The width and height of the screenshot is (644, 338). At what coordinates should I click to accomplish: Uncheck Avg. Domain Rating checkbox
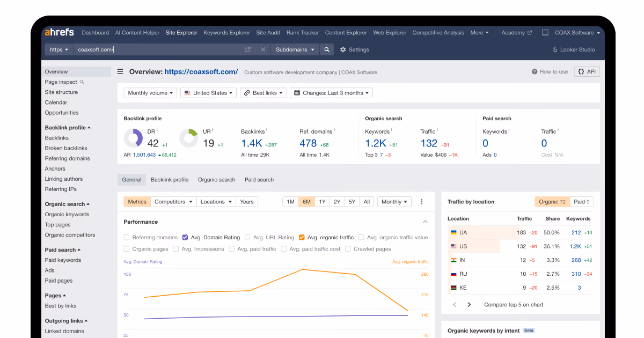185,237
